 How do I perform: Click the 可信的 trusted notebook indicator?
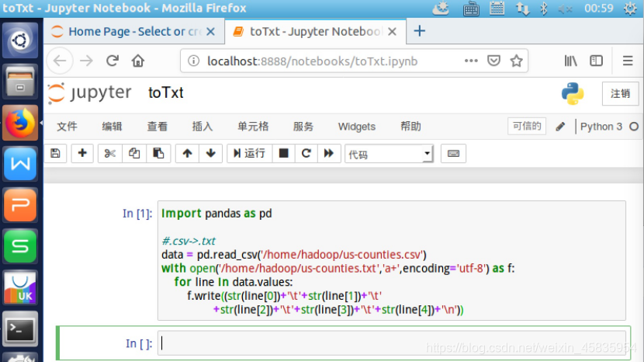click(527, 126)
